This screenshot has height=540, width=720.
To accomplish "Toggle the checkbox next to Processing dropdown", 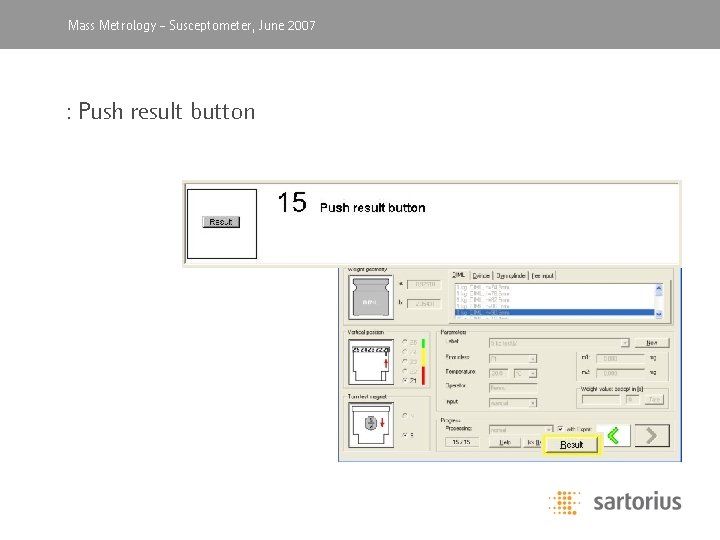I will 561,429.
